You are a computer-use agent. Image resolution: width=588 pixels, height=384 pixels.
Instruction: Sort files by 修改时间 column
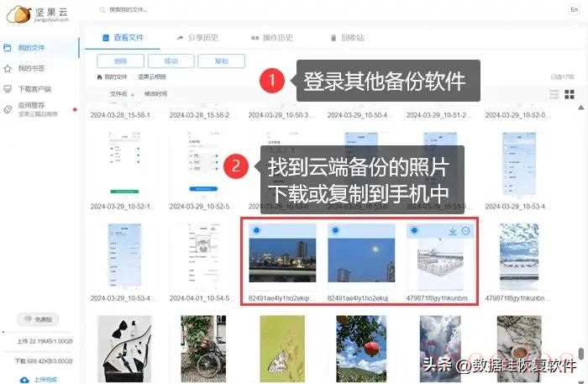155,94
